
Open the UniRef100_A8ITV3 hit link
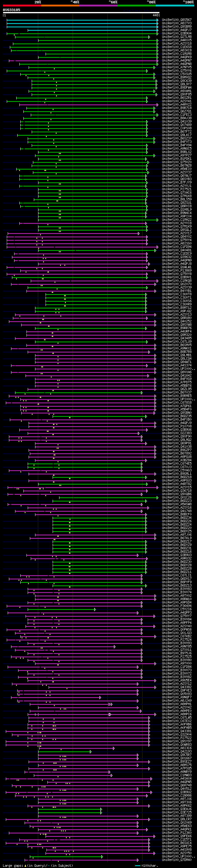click(177, 23)
